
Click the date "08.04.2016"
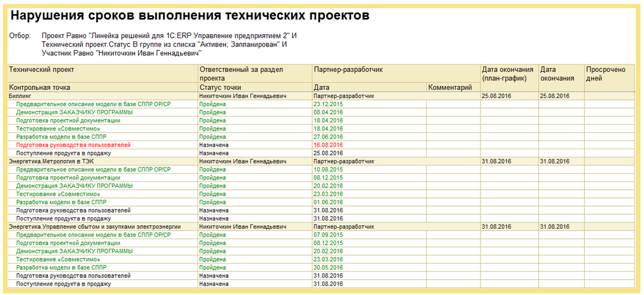[x=328, y=112]
